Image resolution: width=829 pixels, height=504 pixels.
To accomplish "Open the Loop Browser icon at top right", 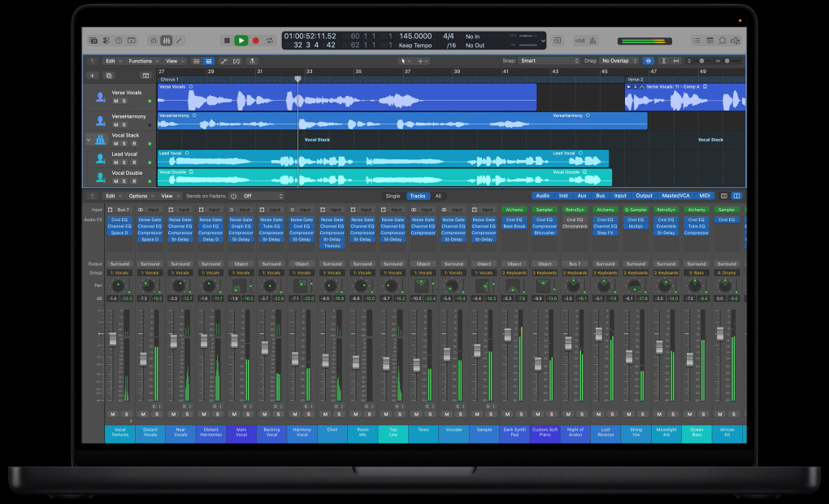I will tap(722, 41).
